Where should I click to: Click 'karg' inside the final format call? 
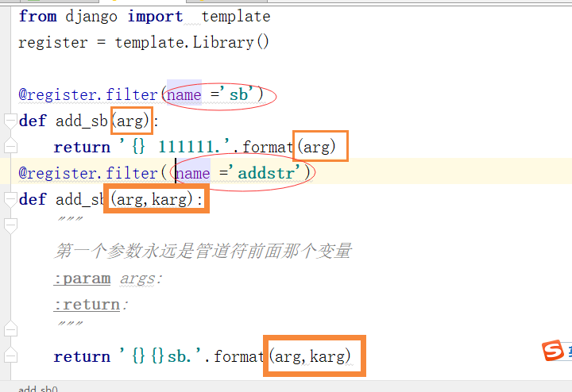click(x=327, y=356)
